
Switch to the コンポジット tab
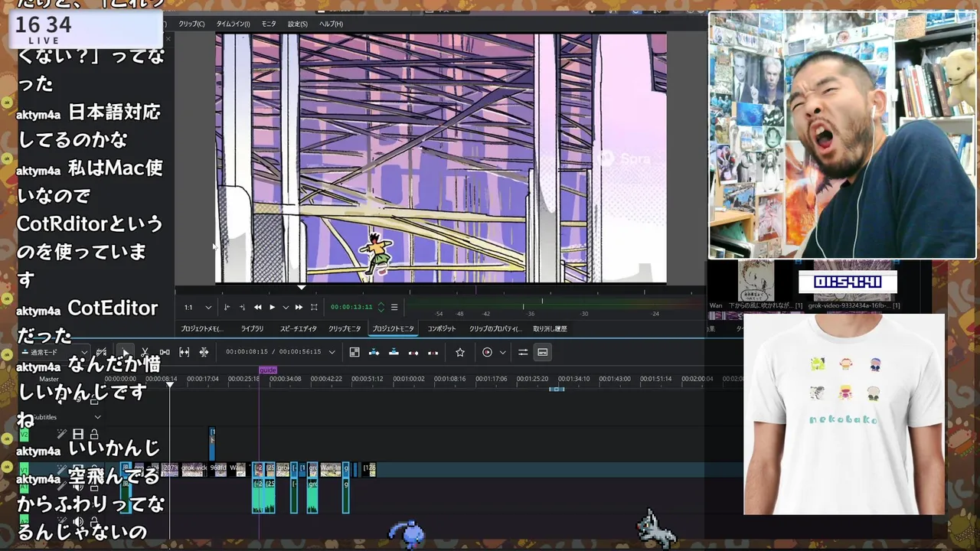442,328
